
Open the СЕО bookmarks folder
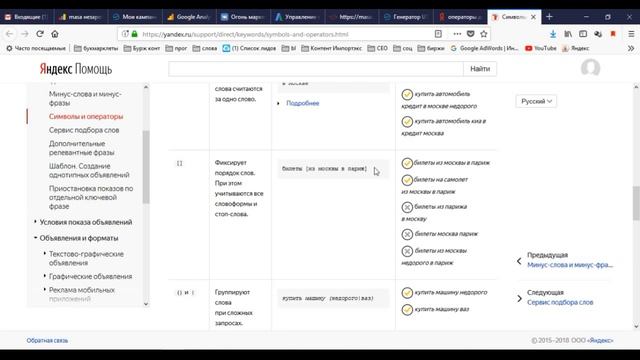click(378, 48)
